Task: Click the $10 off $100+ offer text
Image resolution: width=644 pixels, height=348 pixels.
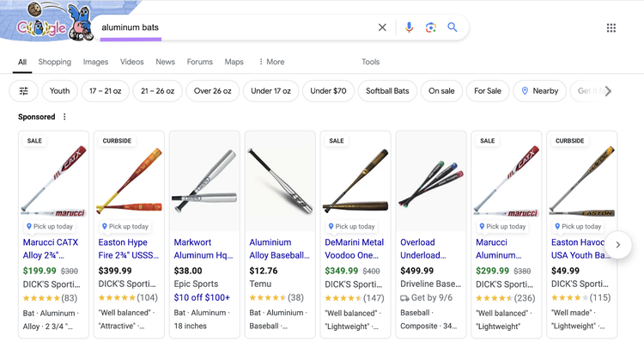Action: click(x=202, y=297)
